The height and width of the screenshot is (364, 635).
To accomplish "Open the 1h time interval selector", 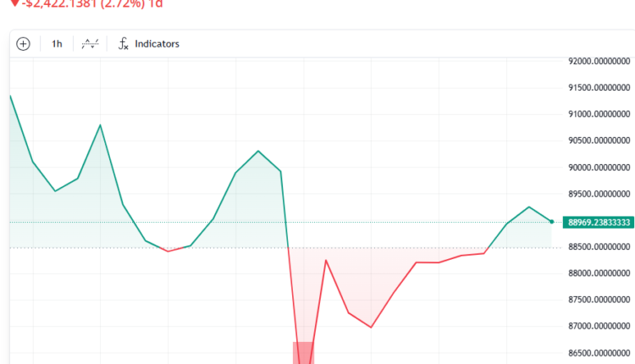I will pyautogui.click(x=57, y=44).
